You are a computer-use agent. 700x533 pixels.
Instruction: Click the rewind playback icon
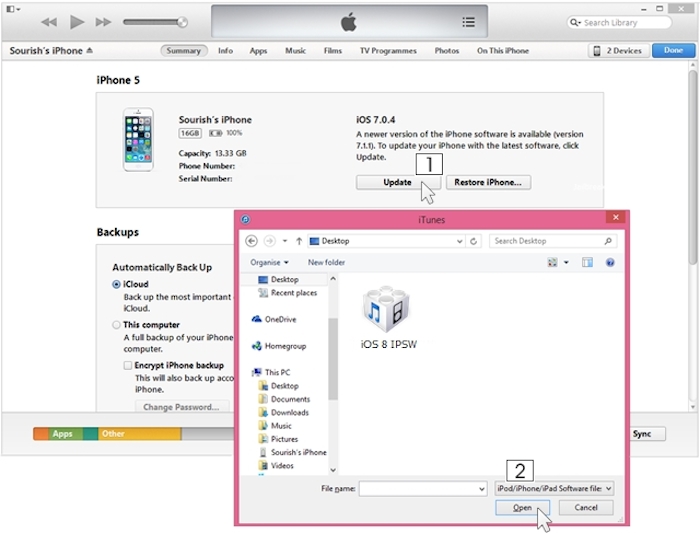click(x=48, y=22)
